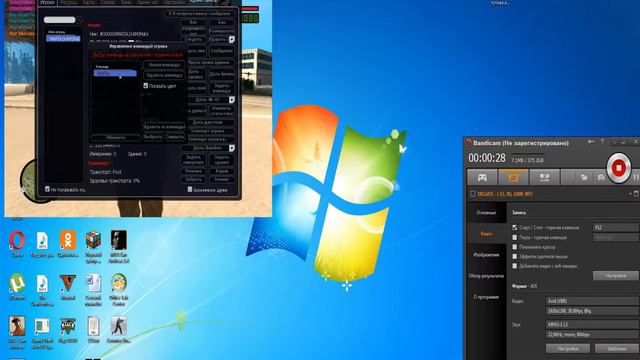
Task: Open Bandicam Основные settings tab
Action: click(486, 213)
